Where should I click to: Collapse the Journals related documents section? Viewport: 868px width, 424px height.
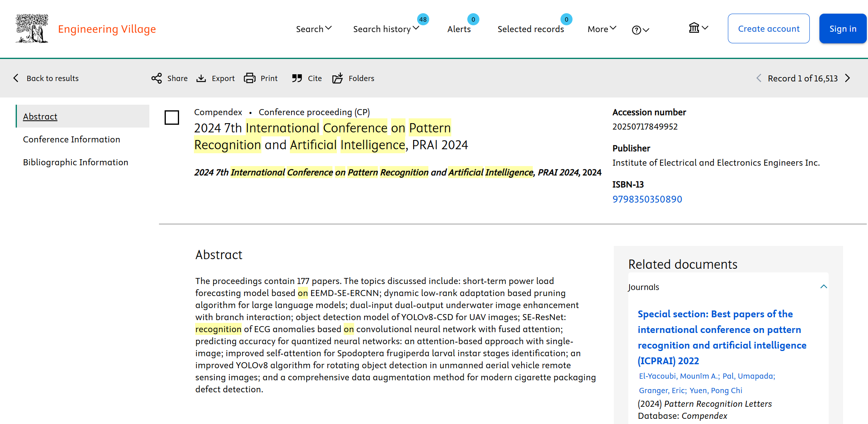pyautogui.click(x=824, y=286)
